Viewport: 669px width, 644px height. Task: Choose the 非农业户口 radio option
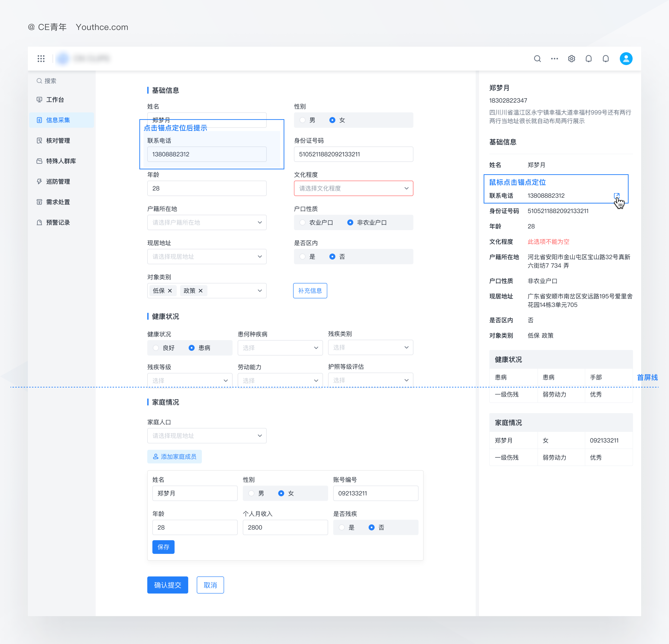click(x=350, y=223)
